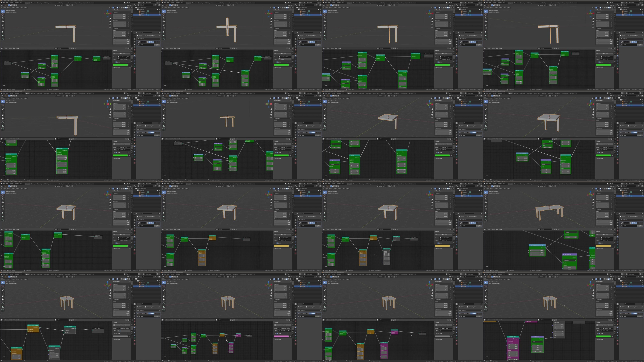Select the Rotate tool in wide-table frame

click(x=486, y=202)
